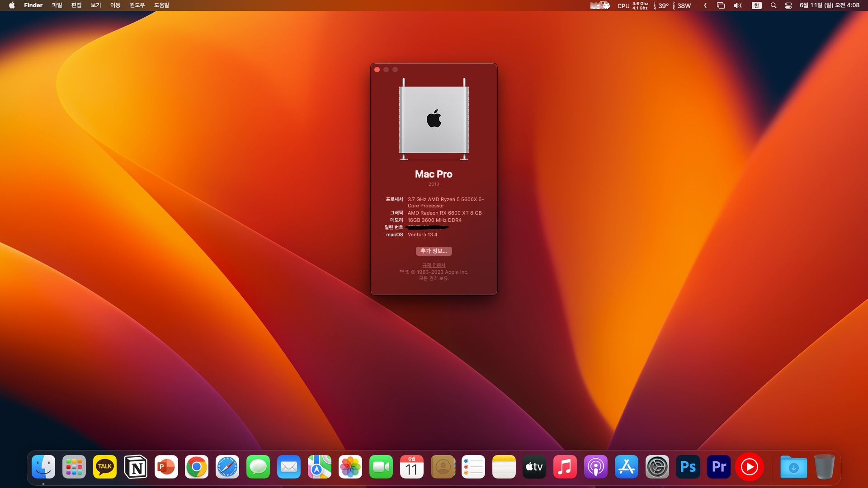
Task: Open Downloads folder in the Dock
Action: [794, 467]
